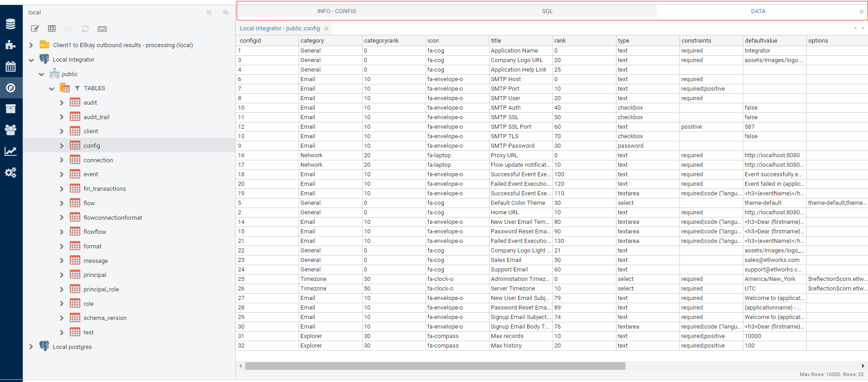Expand the fin_transactions table node

pos(62,189)
